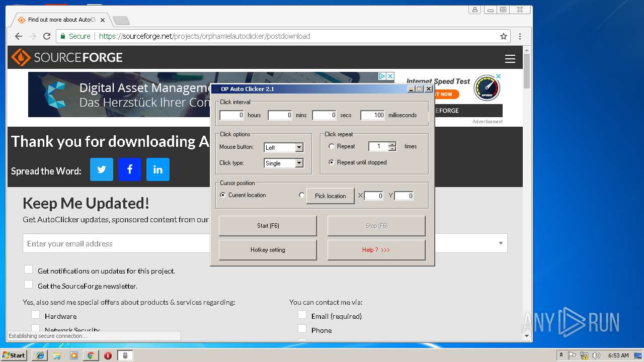Image resolution: width=644 pixels, height=362 pixels.
Task: Share on Facebook
Action: 130,169
